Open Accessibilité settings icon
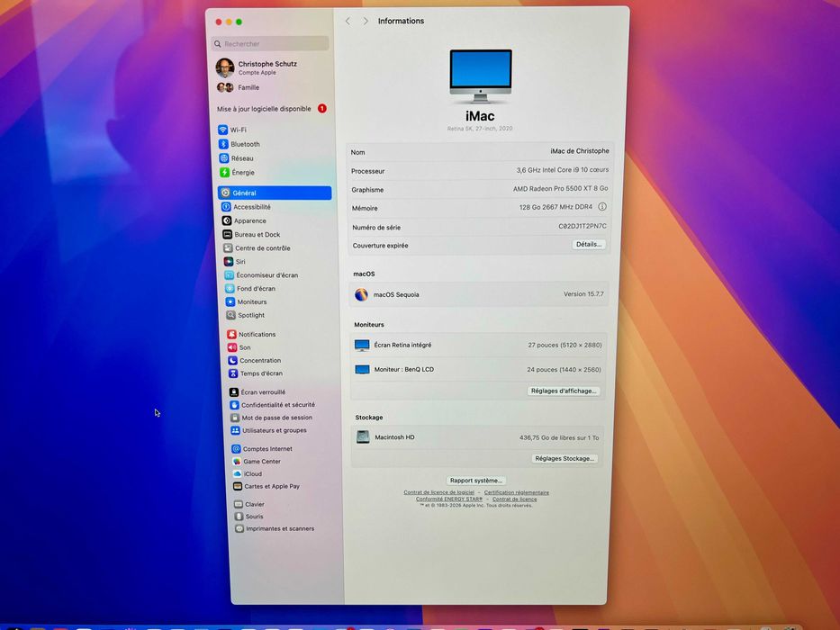This screenshot has width=840, height=630. click(226, 207)
